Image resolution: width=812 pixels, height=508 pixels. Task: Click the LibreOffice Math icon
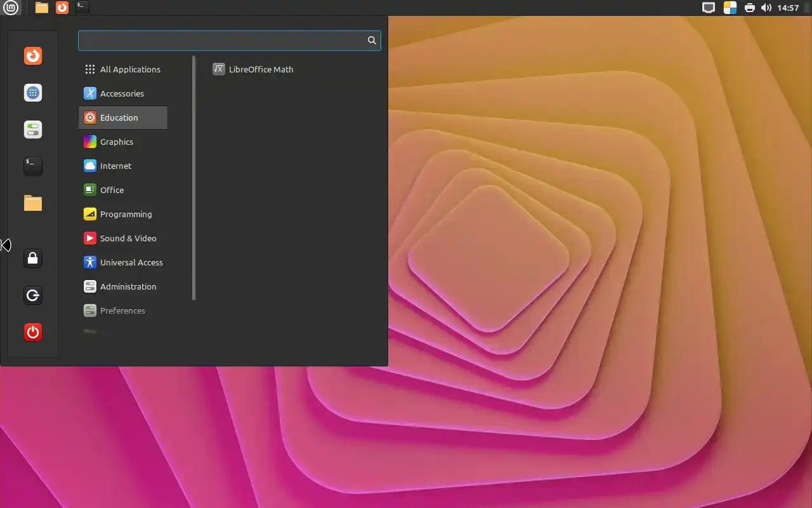(x=219, y=69)
